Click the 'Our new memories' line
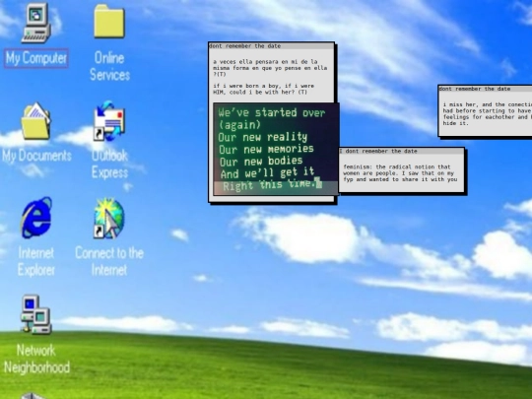 [266, 150]
